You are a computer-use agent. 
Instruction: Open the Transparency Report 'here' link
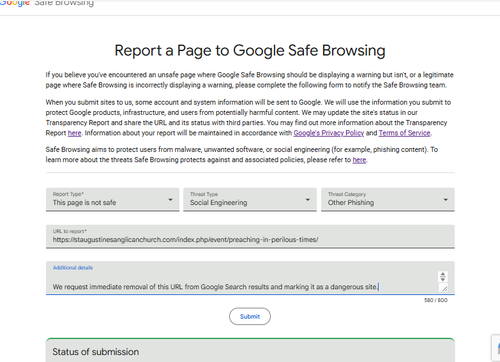74,133
